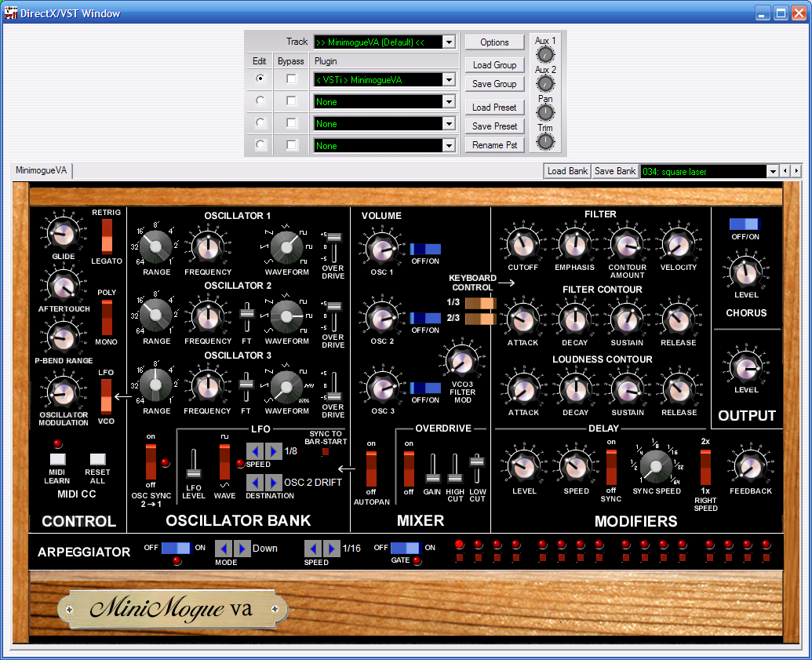Turn the Pan knob
Image resolution: width=812 pixels, height=660 pixels.
(x=545, y=112)
